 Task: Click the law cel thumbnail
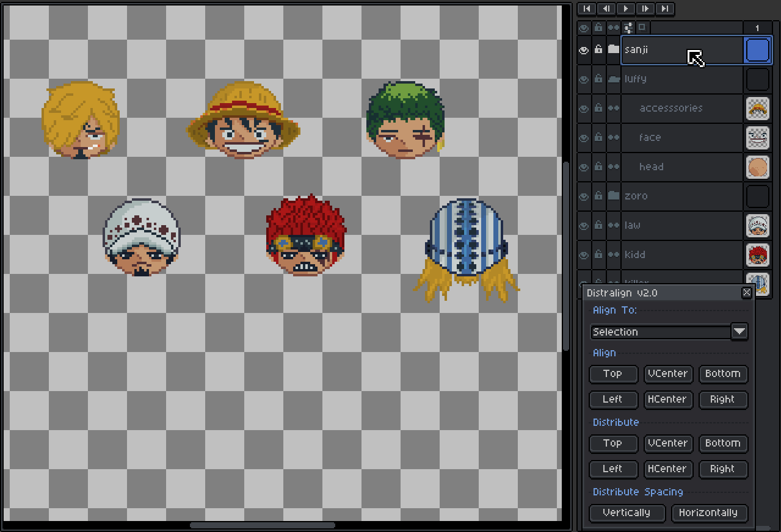tap(758, 225)
